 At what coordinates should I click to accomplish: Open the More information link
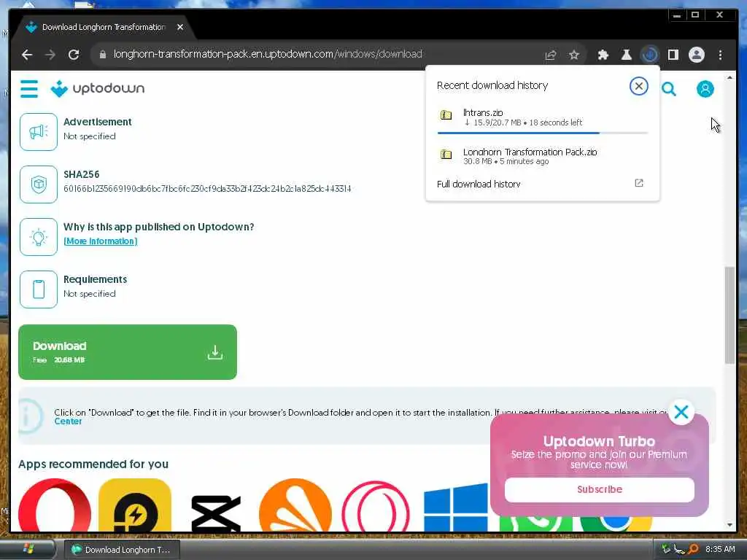pyautogui.click(x=101, y=241)
